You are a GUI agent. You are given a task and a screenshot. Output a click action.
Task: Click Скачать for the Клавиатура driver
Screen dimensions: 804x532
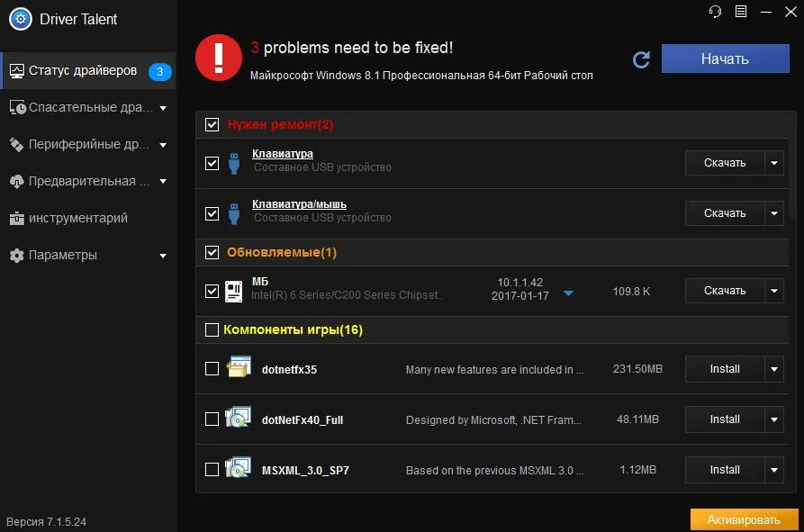point(725,163)
